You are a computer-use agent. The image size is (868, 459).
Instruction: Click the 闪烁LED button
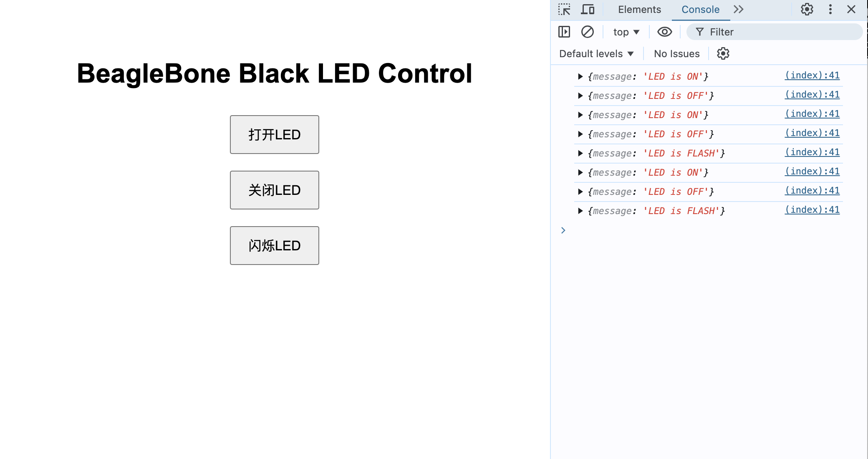pos(275,246)
